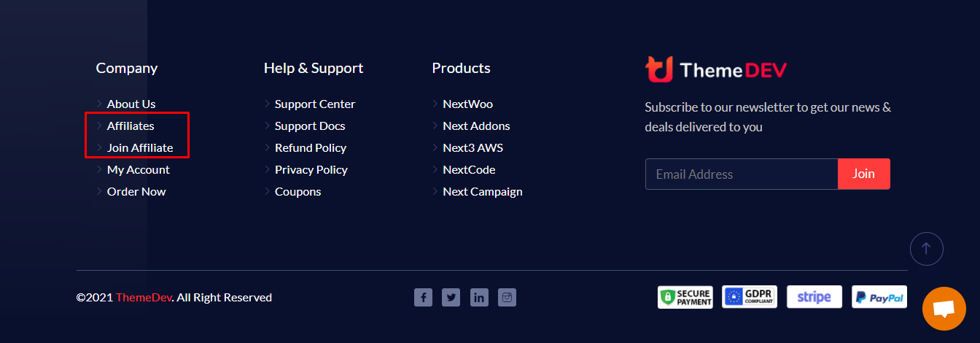Open the Support Center link
This screenshot has height=343, width=980.
click(315, 104)
